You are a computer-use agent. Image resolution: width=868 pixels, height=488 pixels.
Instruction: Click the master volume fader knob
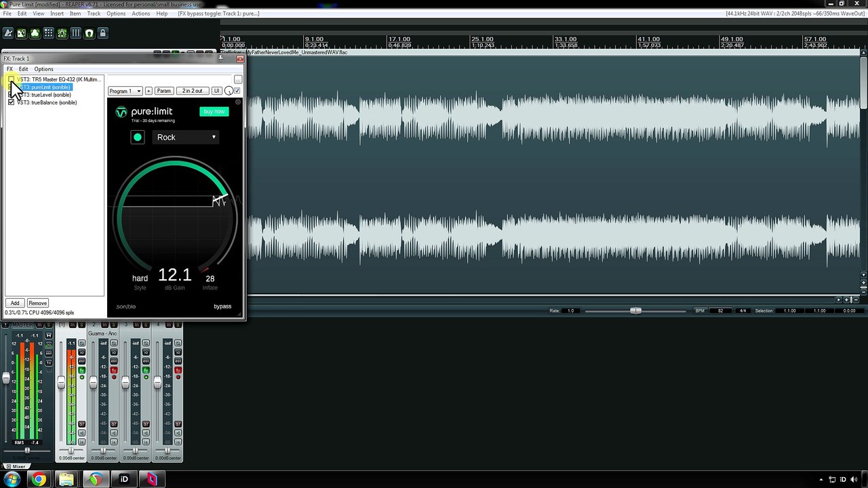click(x=6, y=378)
